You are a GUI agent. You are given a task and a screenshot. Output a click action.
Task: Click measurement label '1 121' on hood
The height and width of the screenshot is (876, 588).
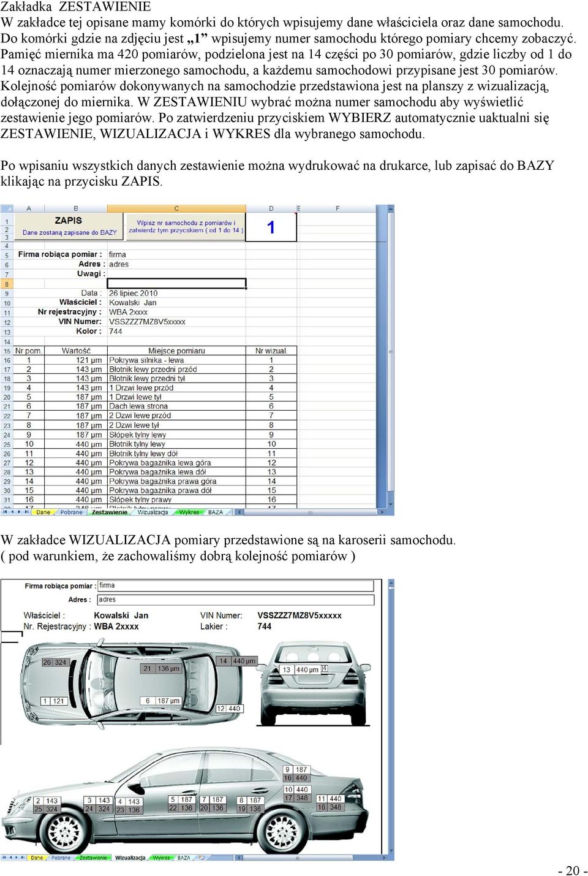point(53,701)
